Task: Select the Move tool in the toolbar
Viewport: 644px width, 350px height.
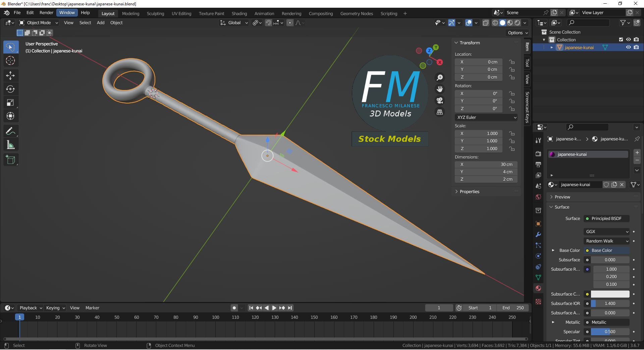Action: [10, 75]
